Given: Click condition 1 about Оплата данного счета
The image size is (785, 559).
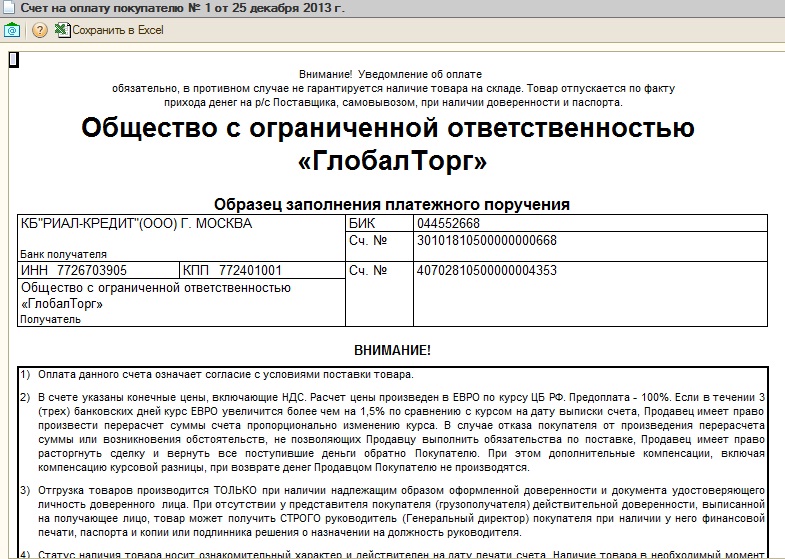Looking at the screenshot, I should 226,374.
